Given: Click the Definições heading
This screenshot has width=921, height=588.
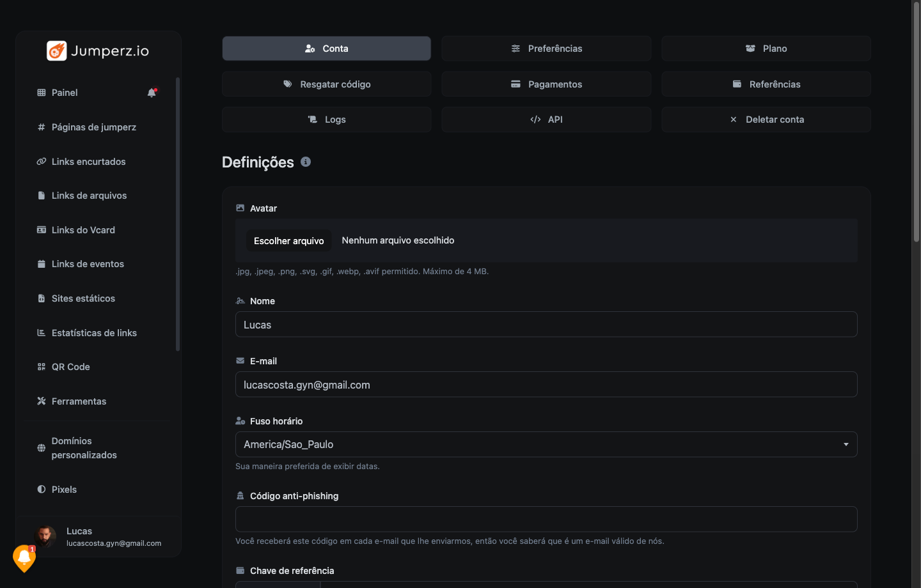Looking at the screenshot, I should point(258,162).
